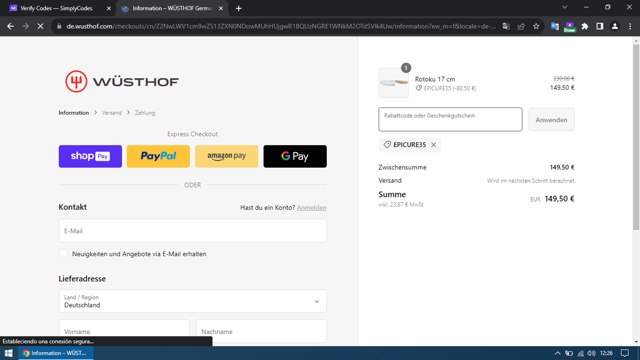Click the Anmelden login link
This screenshot has width=640, height=360.
click(311, 208)
